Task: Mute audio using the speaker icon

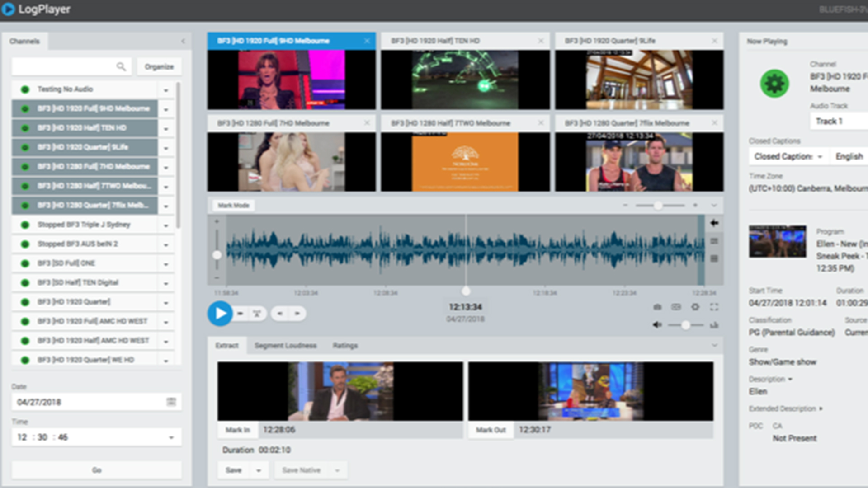Action: [657, 325]
